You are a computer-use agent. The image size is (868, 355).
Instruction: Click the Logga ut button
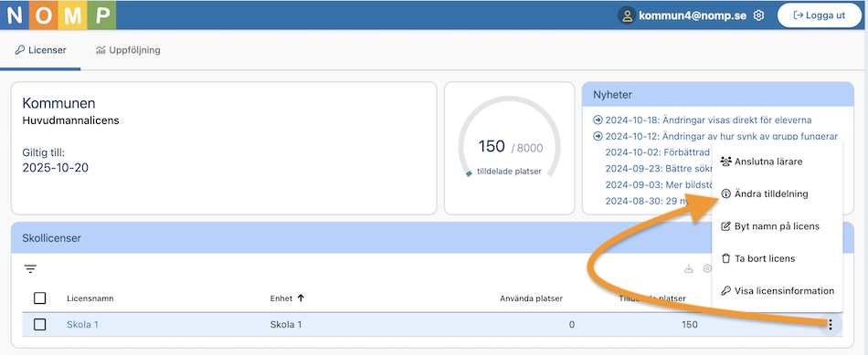point(819,16)
